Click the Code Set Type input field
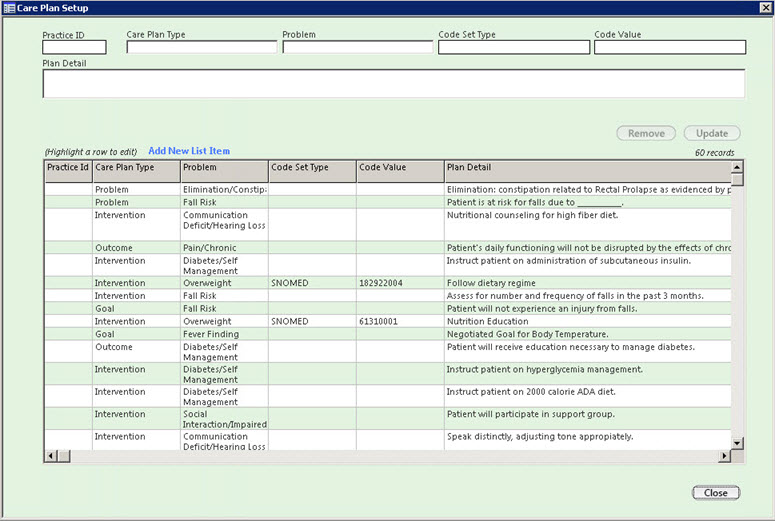The image size is (775, 521). point(514,47)
